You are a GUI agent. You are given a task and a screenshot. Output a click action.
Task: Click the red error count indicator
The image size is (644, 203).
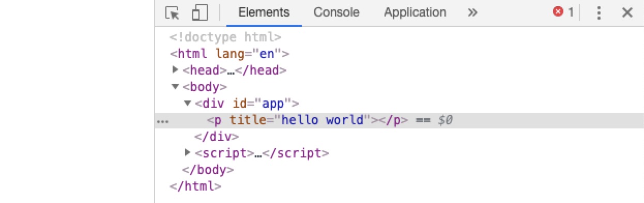(x=563, y=12)
